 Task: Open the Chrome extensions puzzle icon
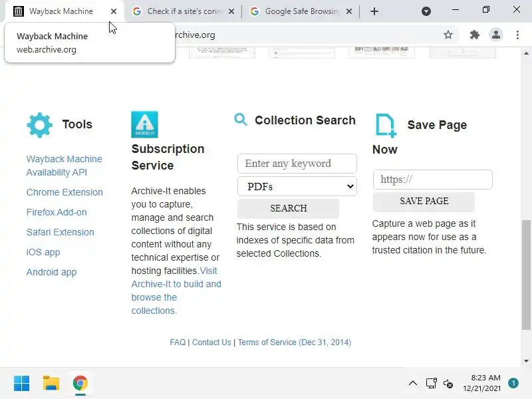pyautogui.click(x=474, y=35)
